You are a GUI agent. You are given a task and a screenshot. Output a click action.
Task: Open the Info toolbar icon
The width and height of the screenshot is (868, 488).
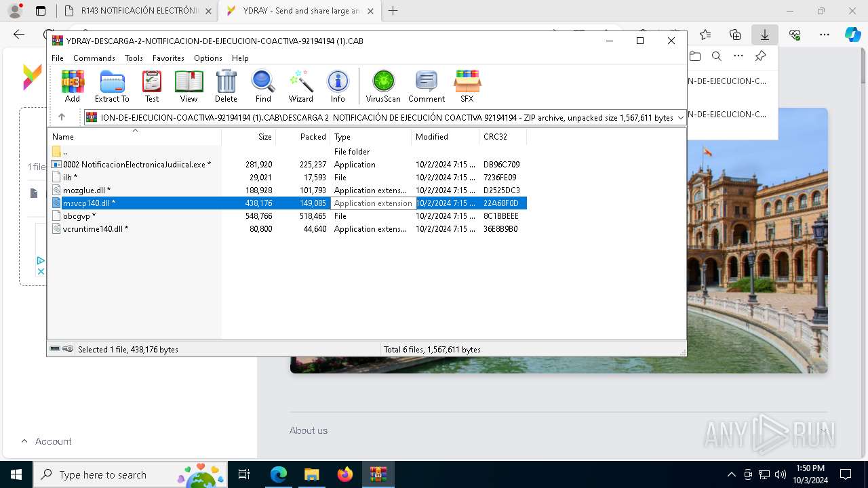(x=338, y=86)
